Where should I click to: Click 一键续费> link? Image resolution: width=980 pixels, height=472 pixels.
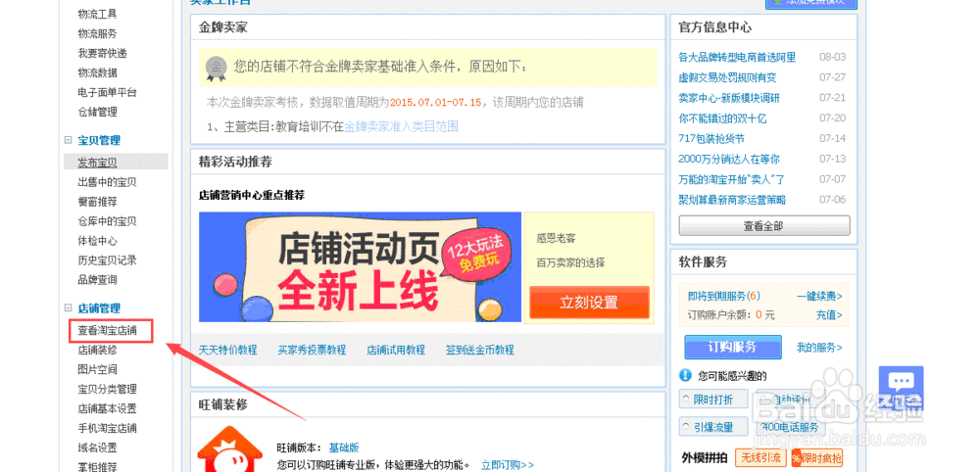(819, 296)
